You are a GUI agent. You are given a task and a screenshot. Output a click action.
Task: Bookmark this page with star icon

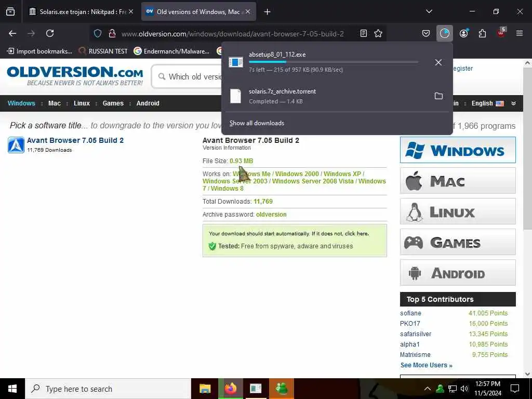(x=378, y=33)
